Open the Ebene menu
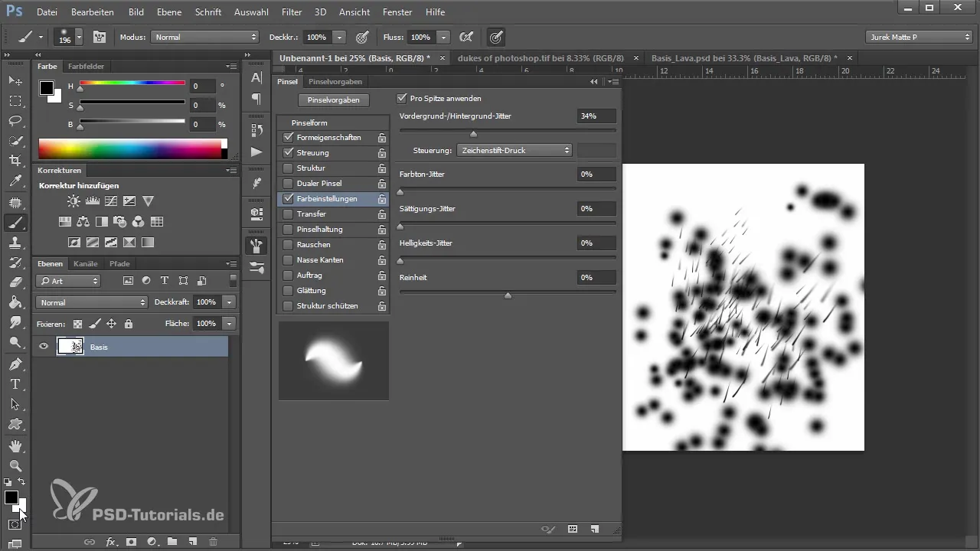Viewport: 980px width, 551px height. coord(170,12)
